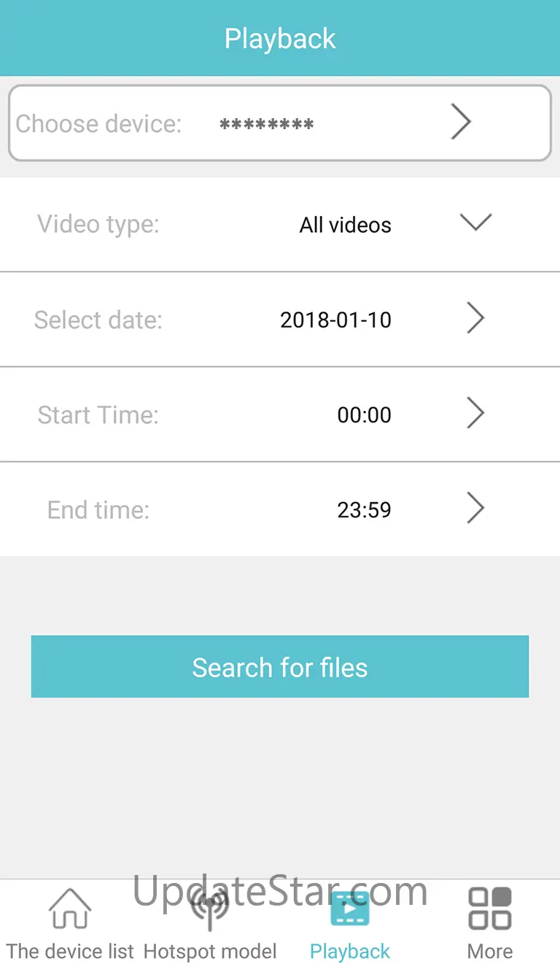This screenshot has height=964, width=560.
Task: Tap the More grid icon
Action: pos(490,909)
